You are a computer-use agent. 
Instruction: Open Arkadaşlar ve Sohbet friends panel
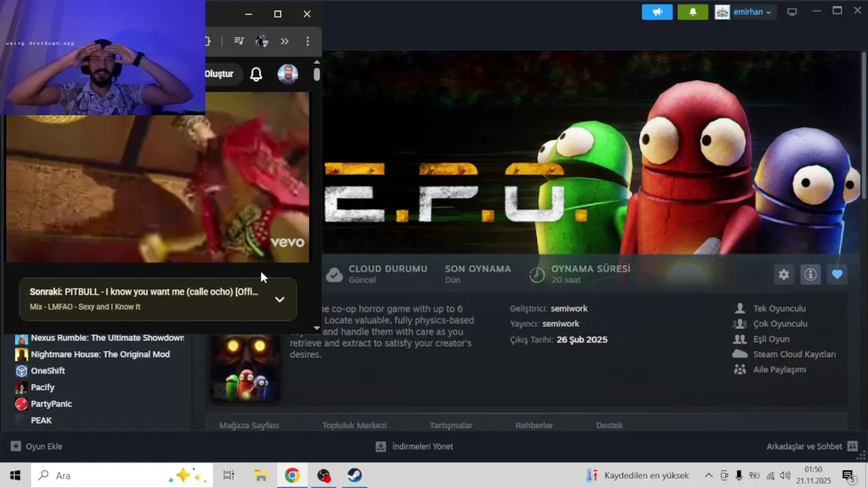(x=812, y=447)
